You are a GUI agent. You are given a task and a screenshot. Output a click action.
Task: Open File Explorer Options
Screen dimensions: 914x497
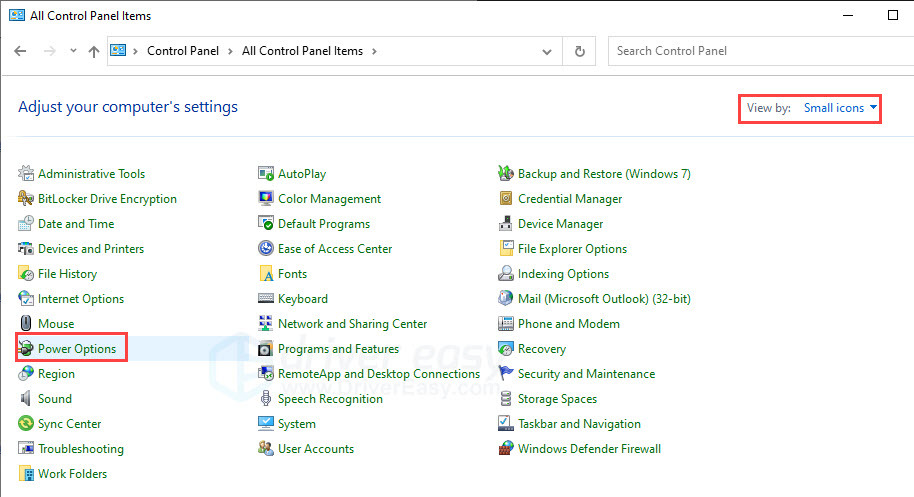tap(572, 249)
